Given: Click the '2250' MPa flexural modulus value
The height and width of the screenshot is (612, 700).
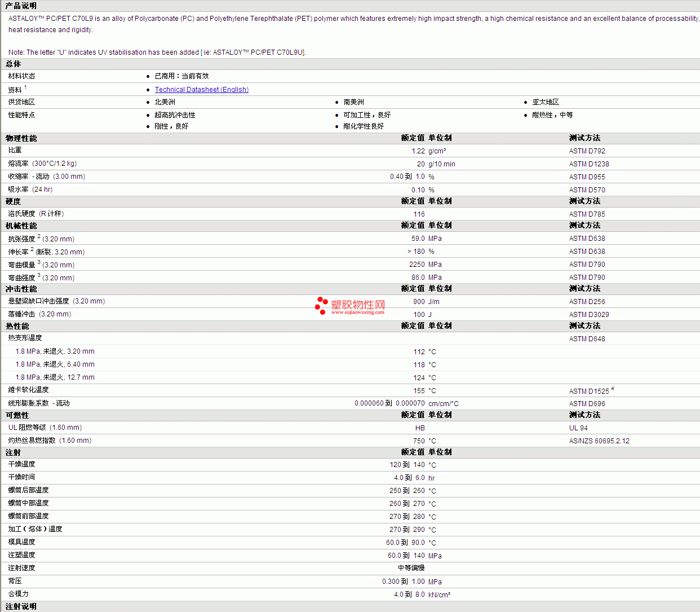Looking at the screenshot, I should point(417,265).
